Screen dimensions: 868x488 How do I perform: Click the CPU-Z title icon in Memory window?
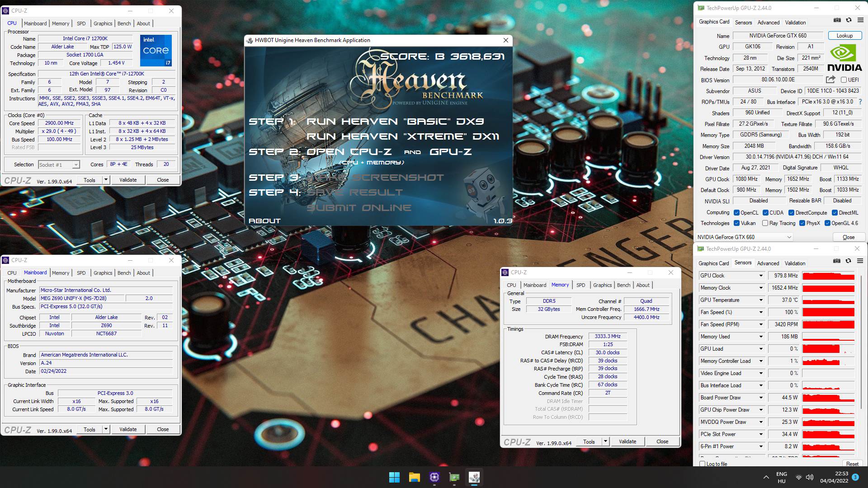tap(505, 272)
